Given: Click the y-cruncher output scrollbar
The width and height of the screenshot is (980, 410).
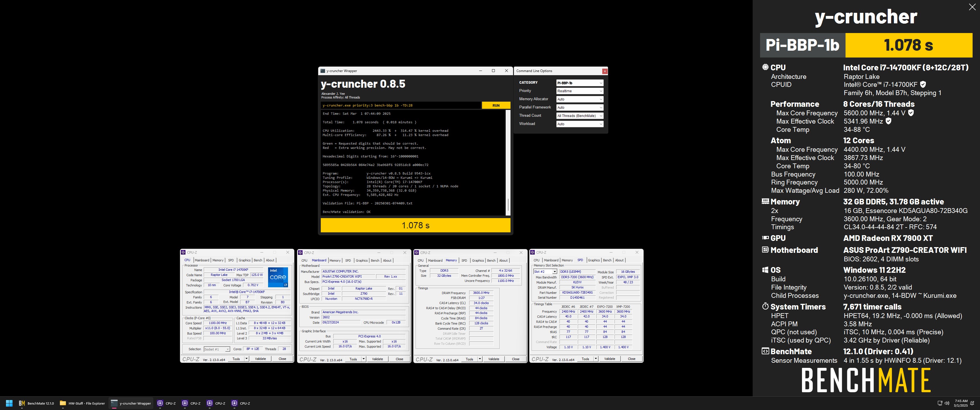Looking at the screenshot, I should tap(507, 163).
